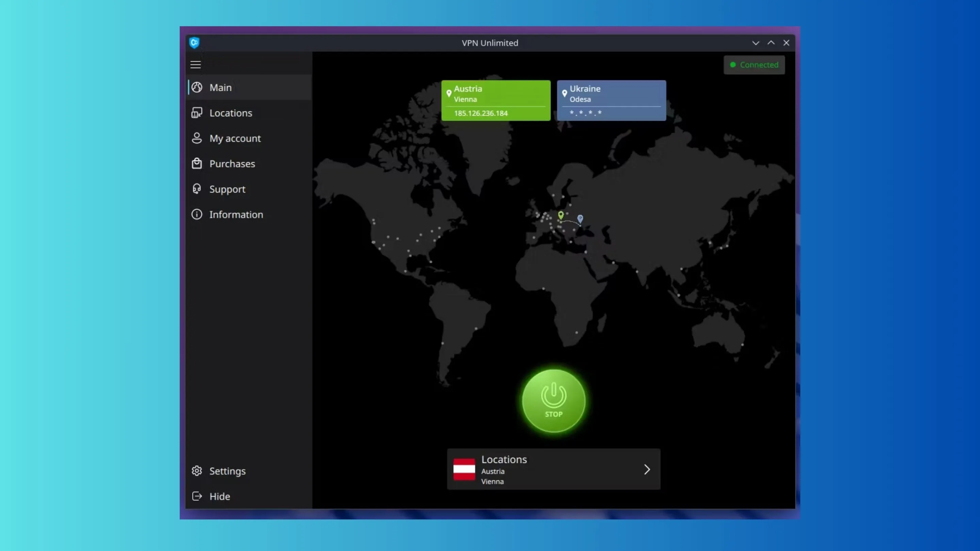Click the "Odesa" text in the blue real-location card
The image size is (980, 551).
point(580,99)
